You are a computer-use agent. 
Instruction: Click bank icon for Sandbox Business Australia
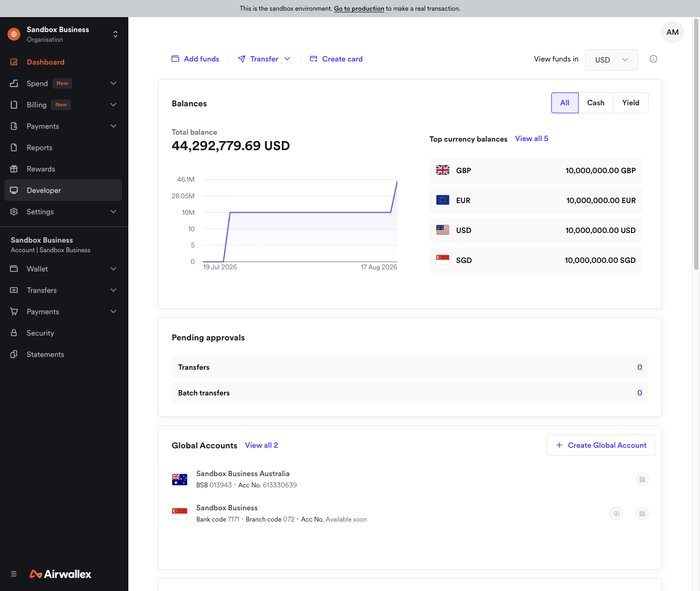[642, 479]
